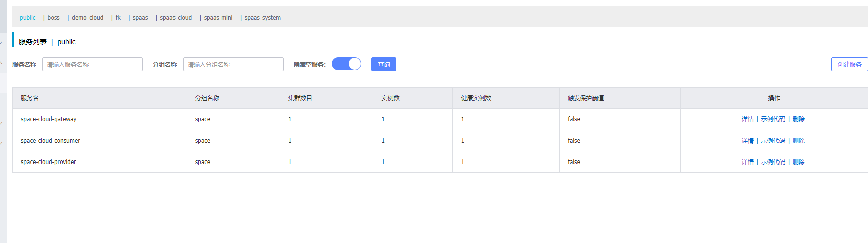
Task: Select the spaas namespace tab
Action: point(140,18)
